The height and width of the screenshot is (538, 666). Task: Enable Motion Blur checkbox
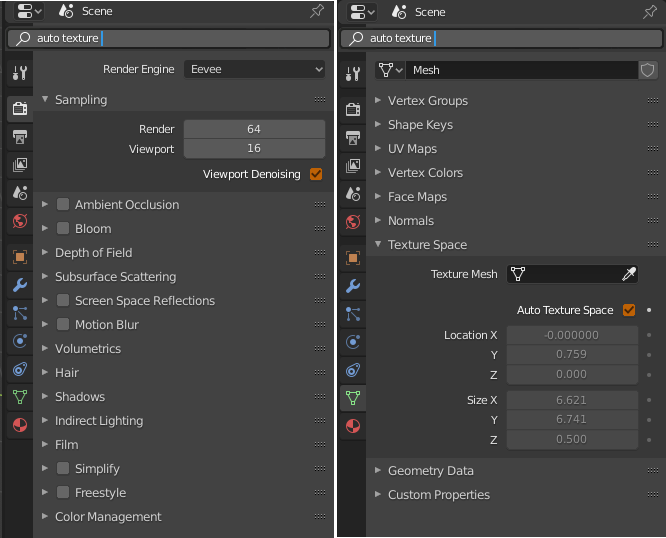(63, 324)
